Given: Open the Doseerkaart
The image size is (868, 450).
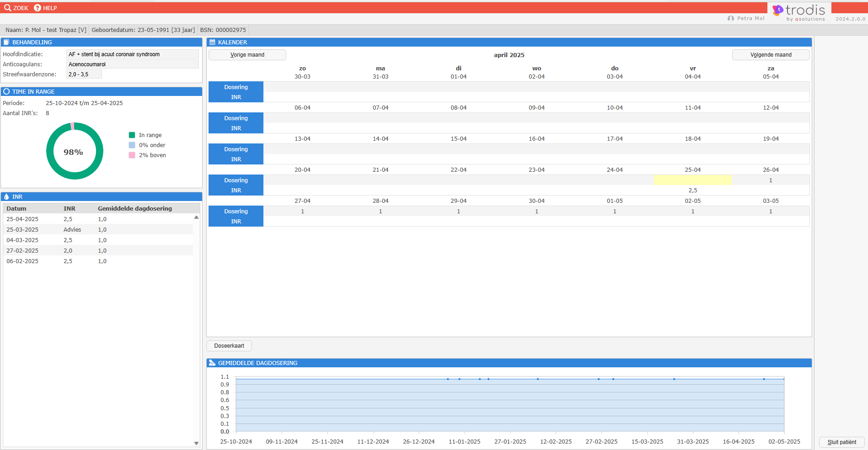Looking at the screenshot, I should coord(229,346).
